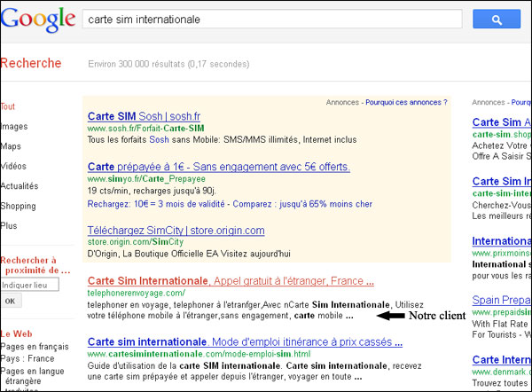Click the Recherche heading
The height and width of the screenshot is (392, 532).
click(31, 63)
